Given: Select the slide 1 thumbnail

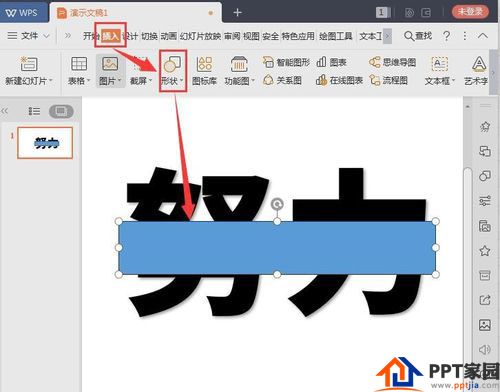Looking at the screenshot, I should tap(45, 143).
